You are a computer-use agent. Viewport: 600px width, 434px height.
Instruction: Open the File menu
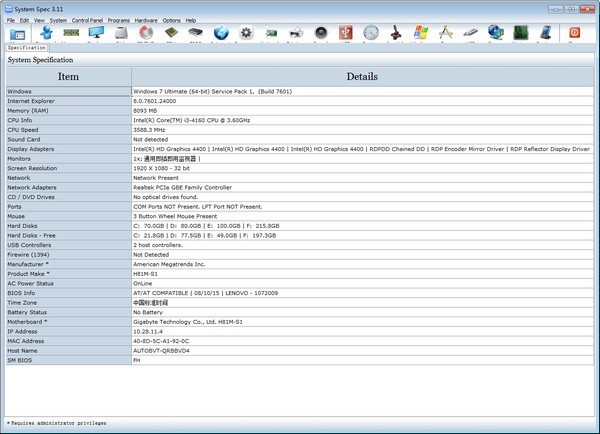pos(11,20)
